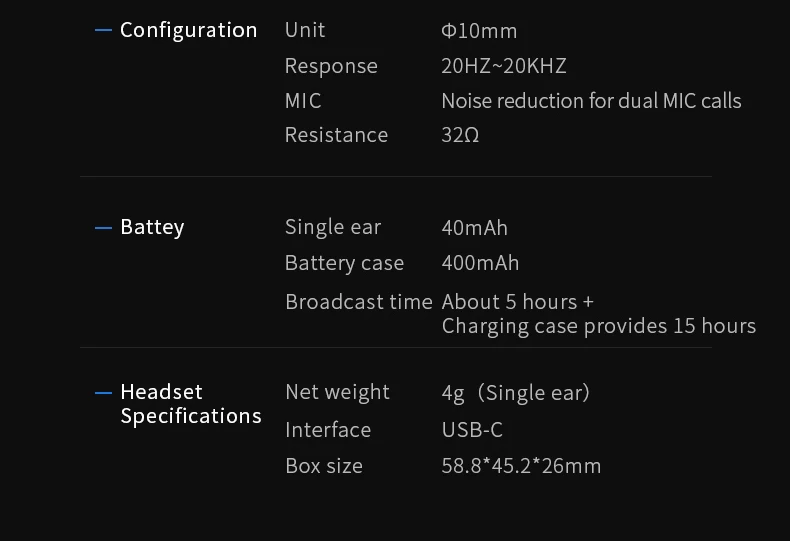Click the 20HZ~20KHZ response value
The height and width of the screenshot is (541, 790).
[504, 66]
